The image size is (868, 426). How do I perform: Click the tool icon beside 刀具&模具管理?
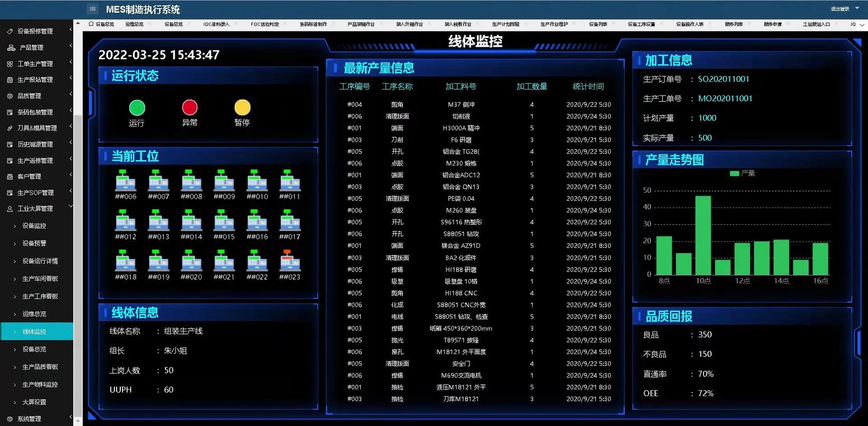click(x=10, y=128)
